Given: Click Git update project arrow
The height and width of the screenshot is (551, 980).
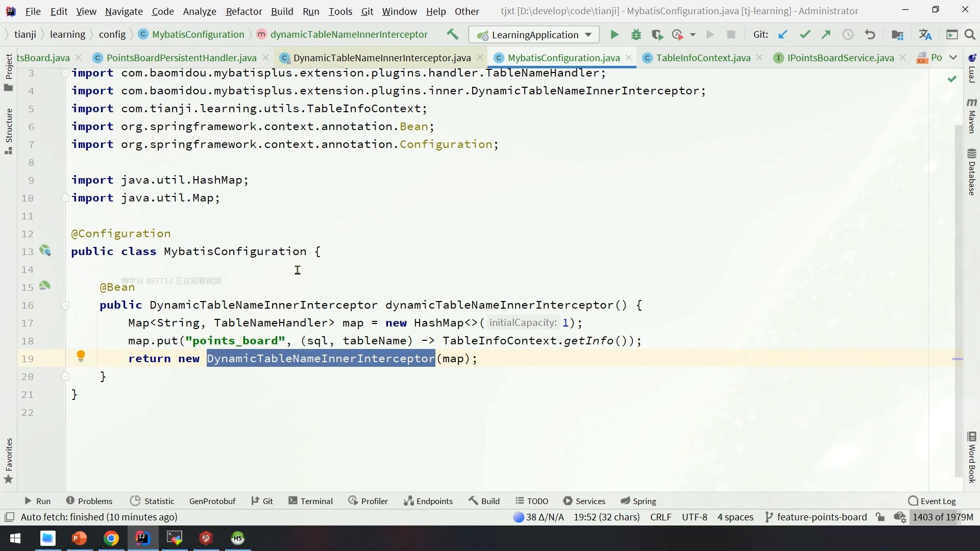Looking at the screenshot, I should [782, 35].
